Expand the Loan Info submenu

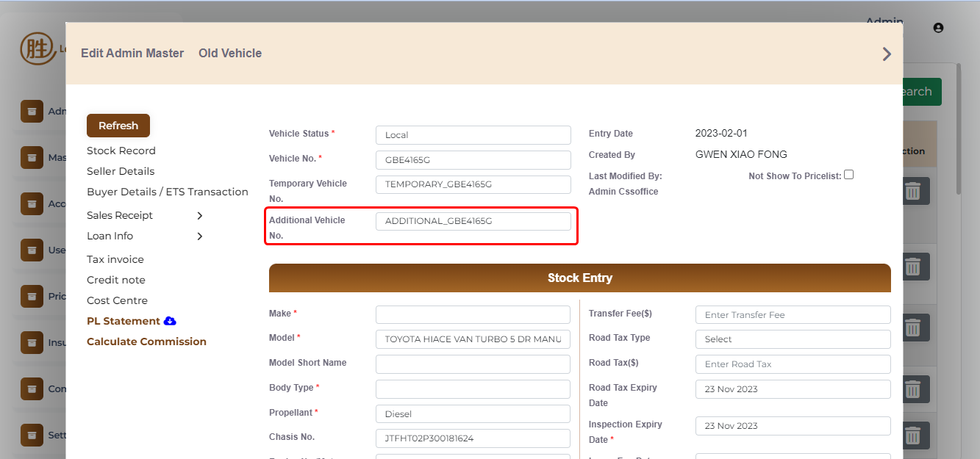[x=199, y=236]
